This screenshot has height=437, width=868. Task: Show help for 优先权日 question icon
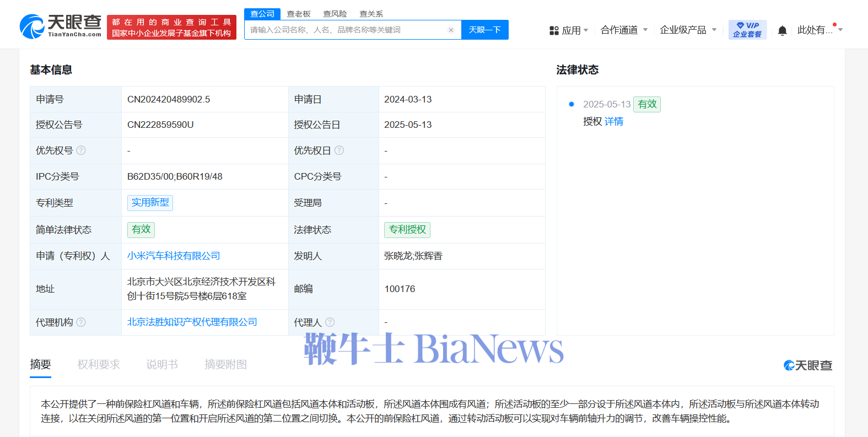(x=339, y=150)
